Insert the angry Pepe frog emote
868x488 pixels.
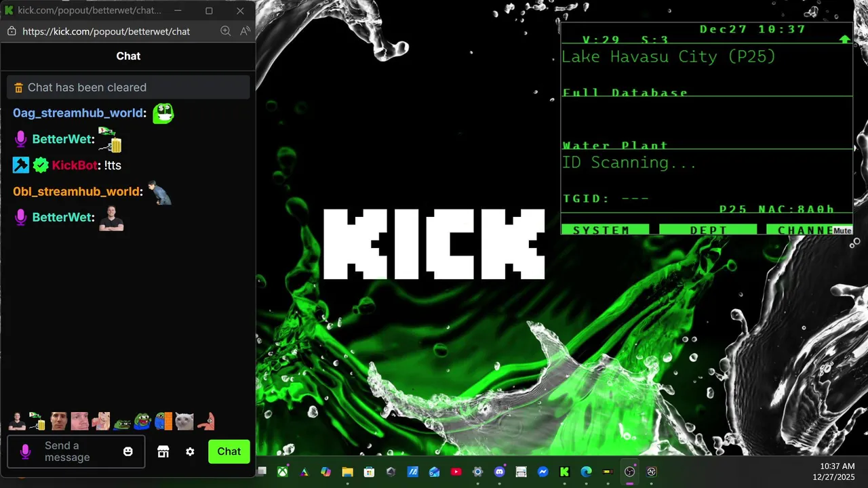tap(122, 424)
